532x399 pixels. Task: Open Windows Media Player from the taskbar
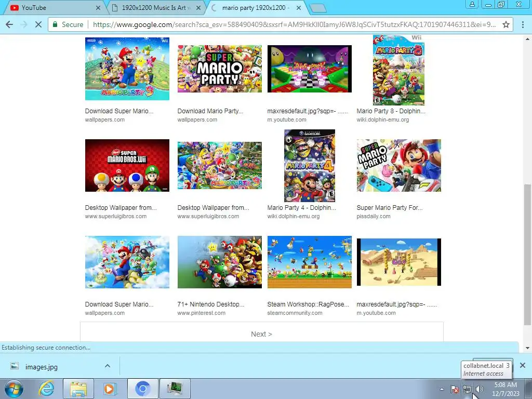click(110, 389)
